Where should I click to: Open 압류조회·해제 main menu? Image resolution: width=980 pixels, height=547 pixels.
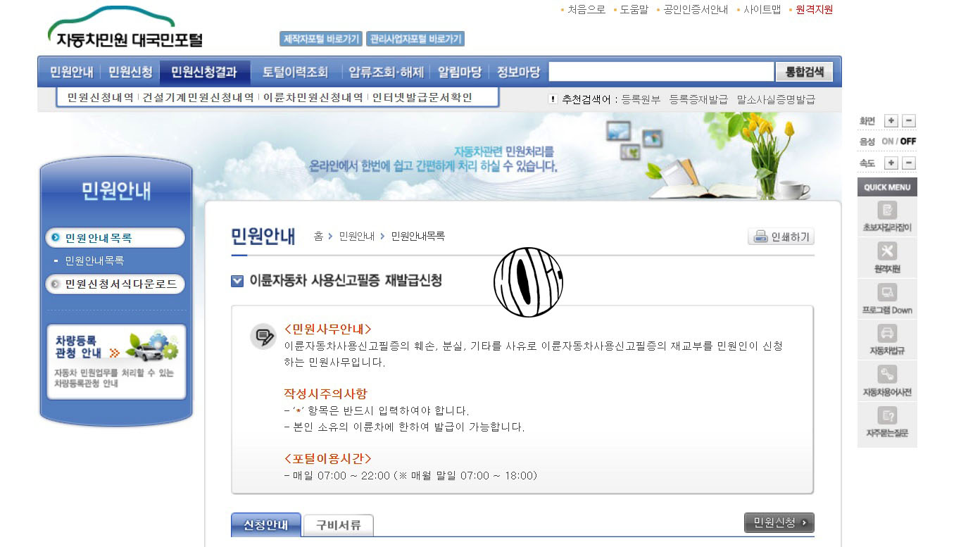tap(387, 72)
